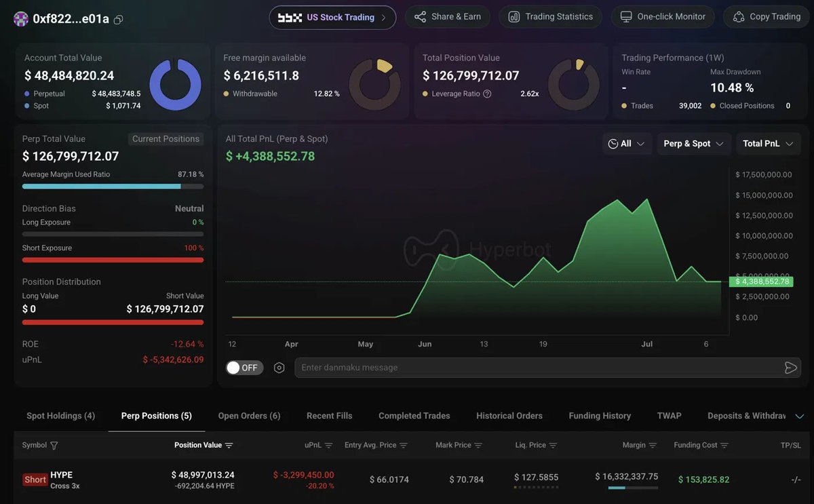The height and width of the screenshot is (504, 814).
Task: Click the Copy Trading button
Action: [x=768, y=17]
